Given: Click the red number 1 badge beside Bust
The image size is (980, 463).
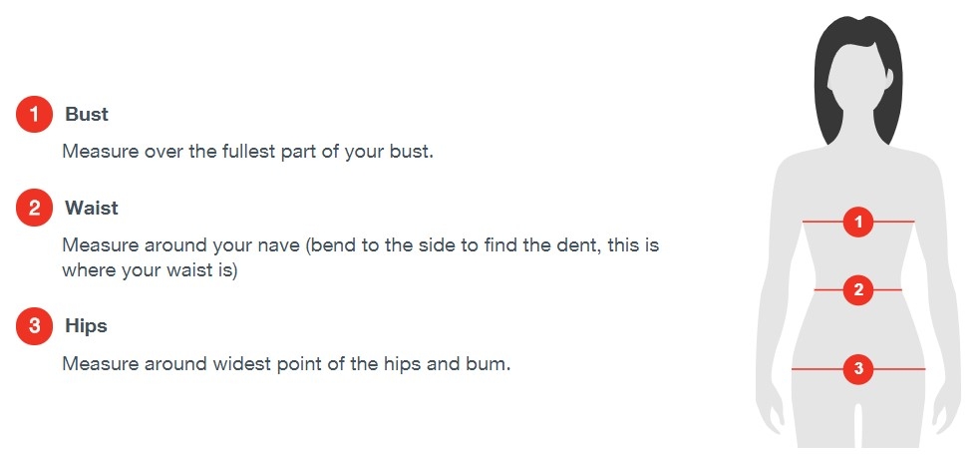Looking at the screenshot, I should click(x=34, y=115).
